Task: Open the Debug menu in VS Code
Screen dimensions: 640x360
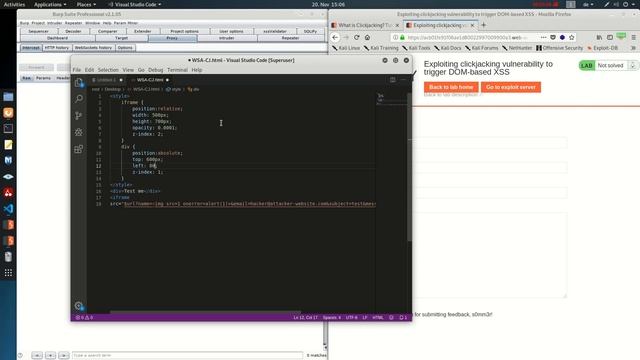Action: pyautogui.click(x=156, y=70)
